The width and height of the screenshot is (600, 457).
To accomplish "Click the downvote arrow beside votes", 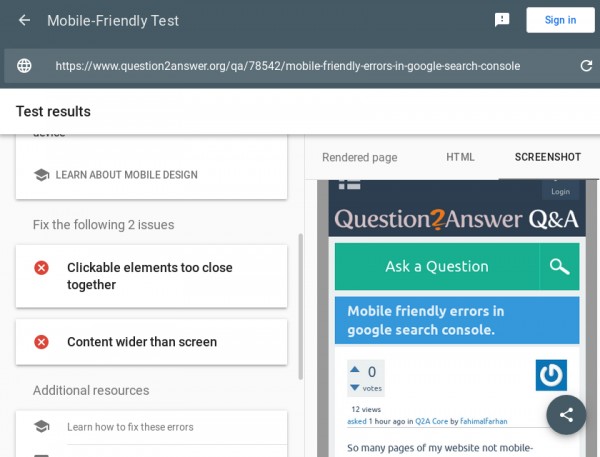I will tap(354, 387).
